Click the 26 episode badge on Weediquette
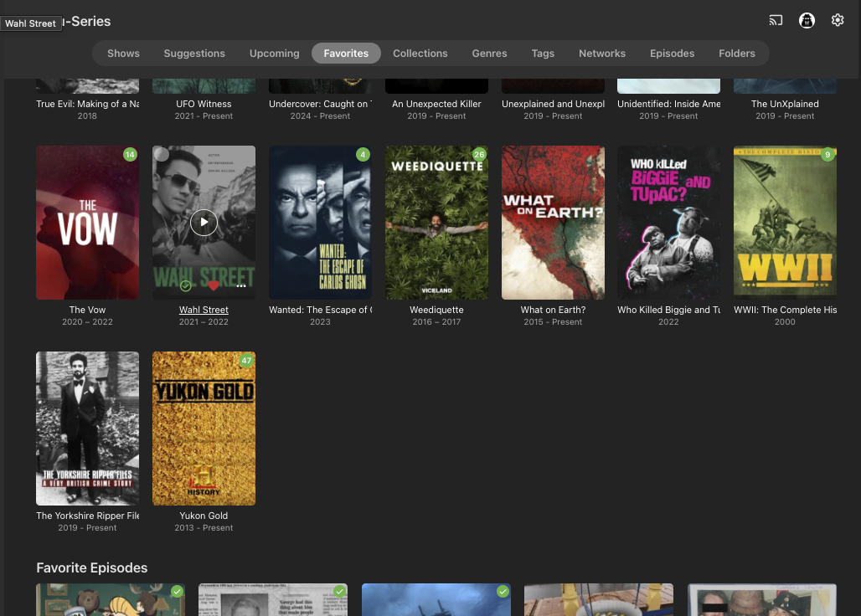 pyautogui.click(x=478, y=154)
